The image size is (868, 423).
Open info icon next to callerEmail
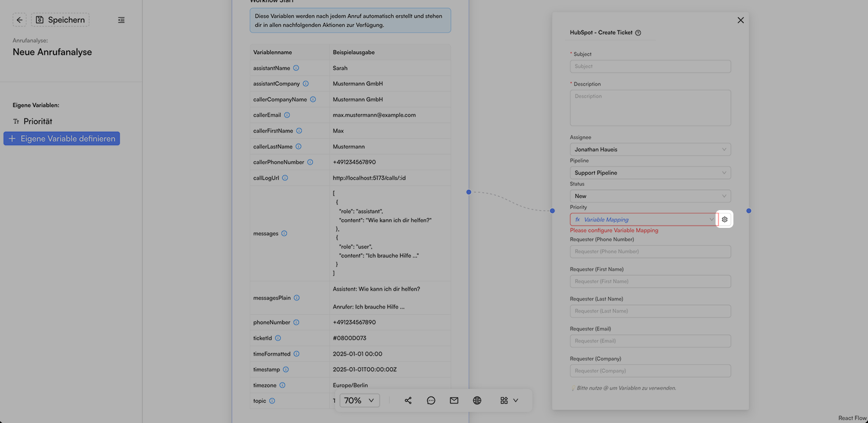coord(287,115)
